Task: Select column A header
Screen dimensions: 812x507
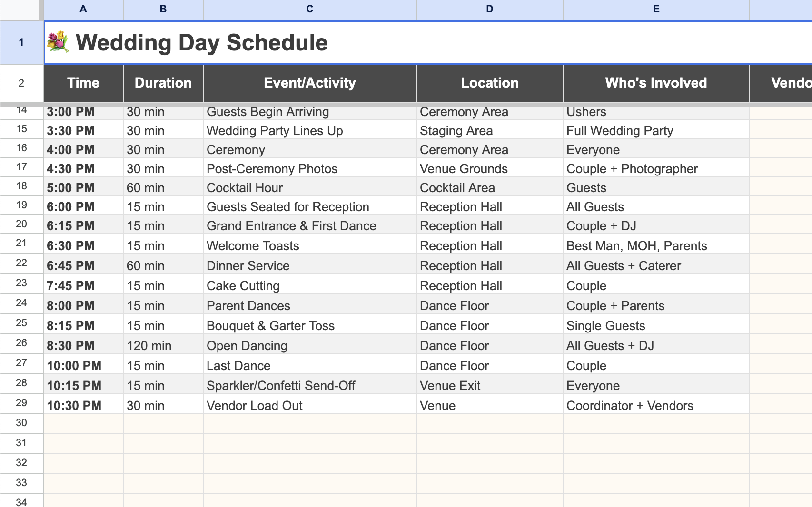Action: pos(83,9)
